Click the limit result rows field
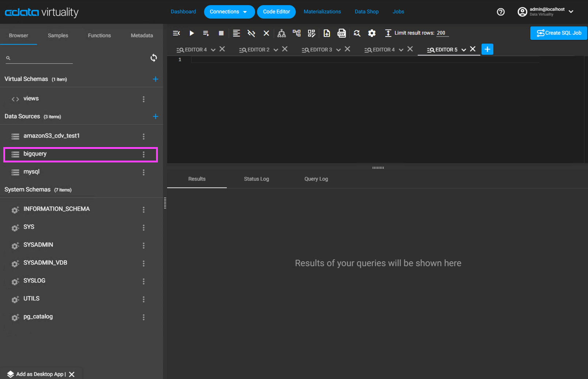The width and height of the screenshot is (588, 379). coord(442,33)
